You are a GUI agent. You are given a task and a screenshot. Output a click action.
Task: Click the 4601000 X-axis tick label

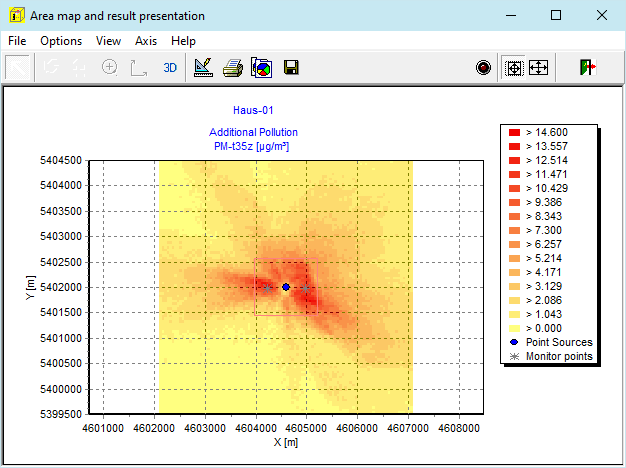[103, 428]
